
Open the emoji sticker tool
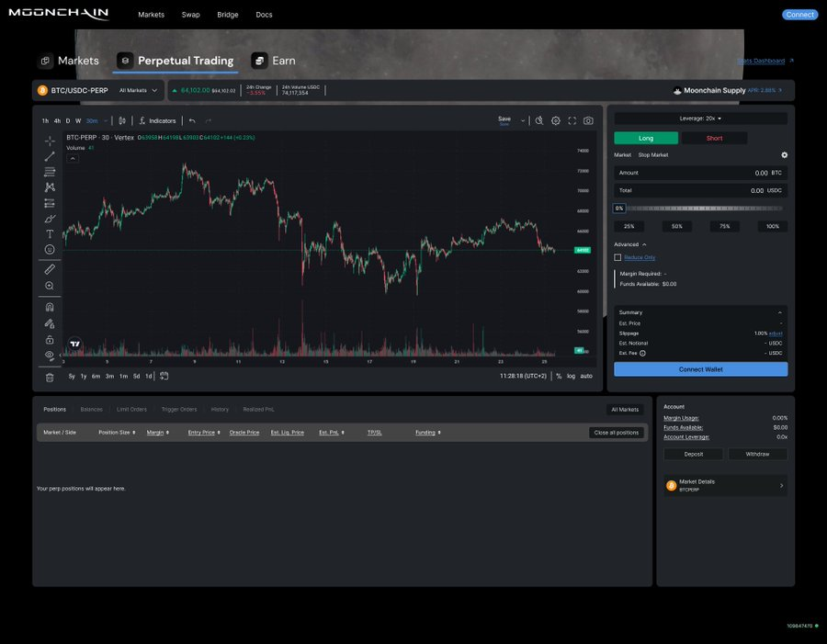pyautogui.click(x=50, y=250)
